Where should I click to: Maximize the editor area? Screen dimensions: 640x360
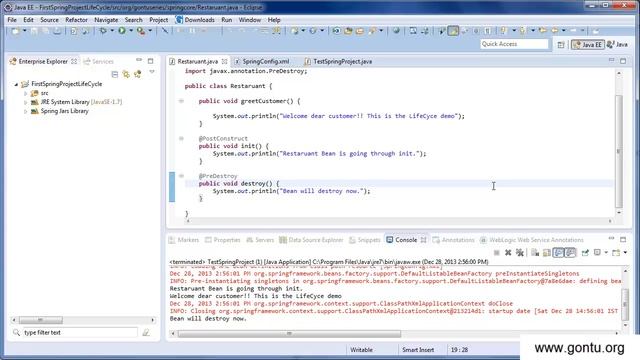[x=623, y=61]
